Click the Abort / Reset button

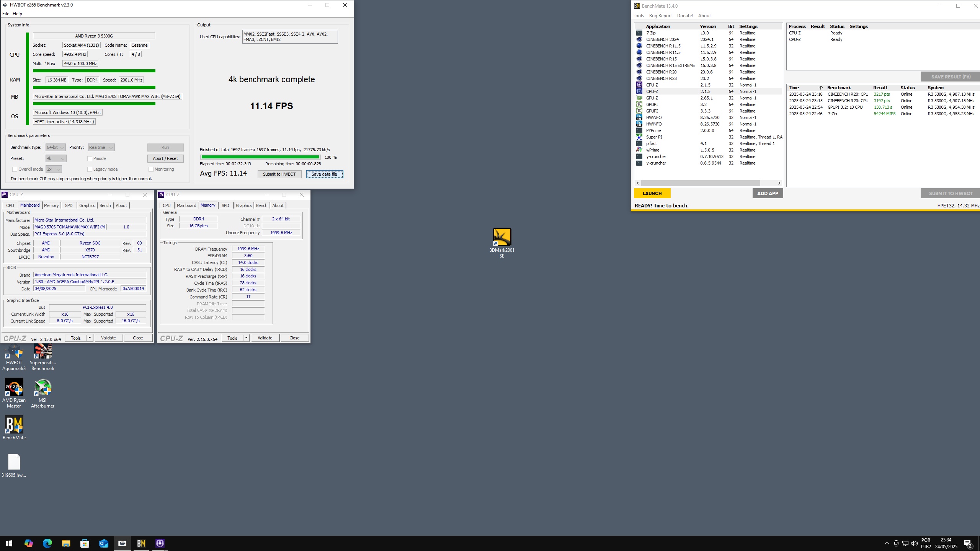[165, 158]
